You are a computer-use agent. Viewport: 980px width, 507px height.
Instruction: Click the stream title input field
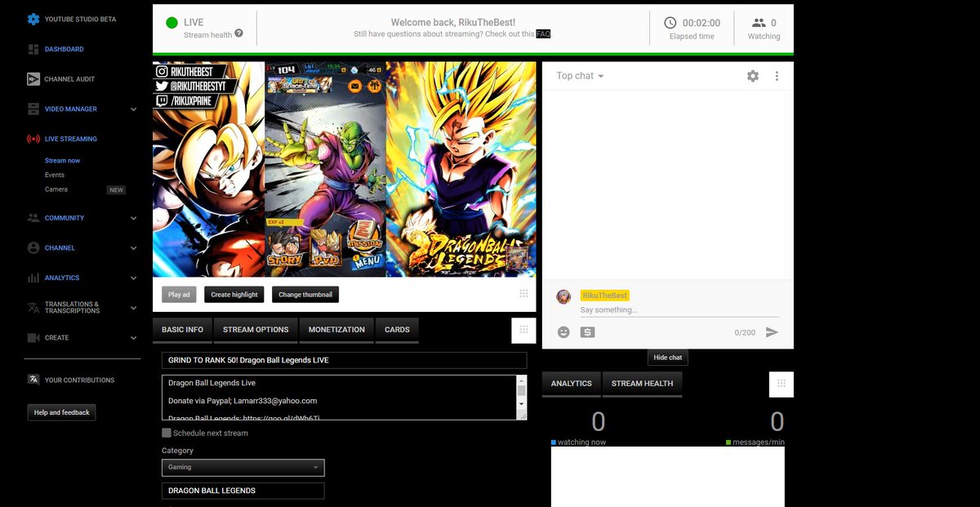[344, 360]
